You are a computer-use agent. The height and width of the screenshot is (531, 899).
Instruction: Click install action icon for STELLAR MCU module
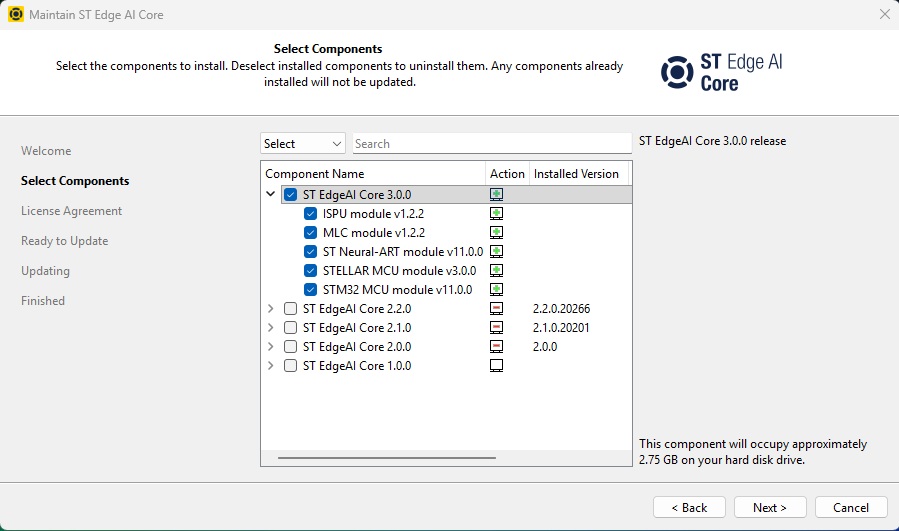coord(497,270)
